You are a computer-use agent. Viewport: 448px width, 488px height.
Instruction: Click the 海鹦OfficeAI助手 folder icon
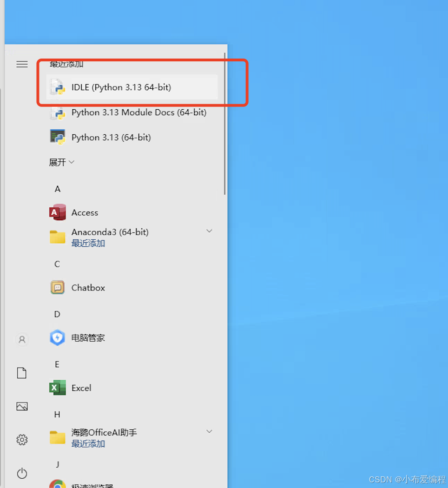[x=58, y=438]
